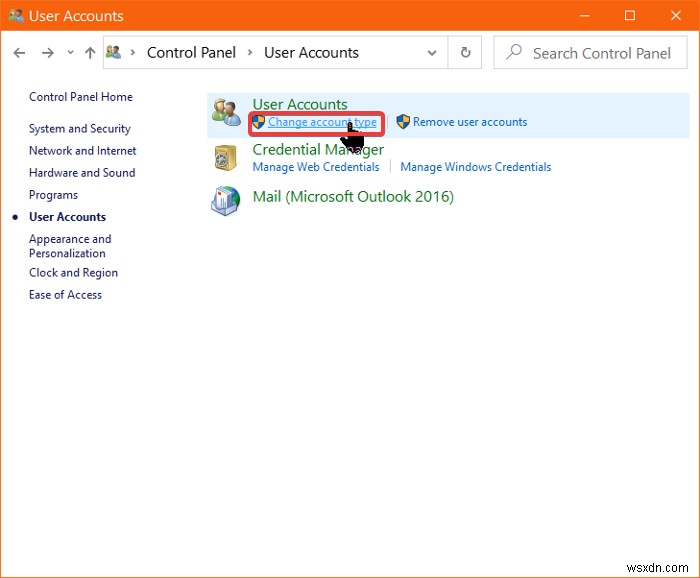
Task: Open the User Accounts heading link
Action: pos(300,104)
